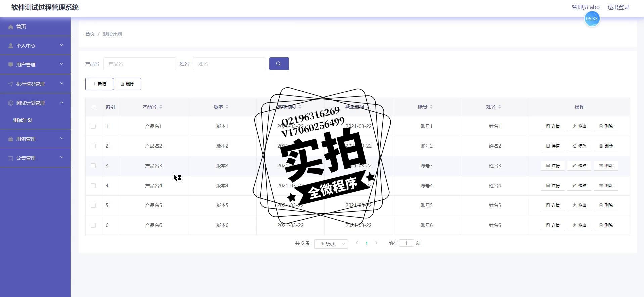Open the 10条/页 page size dropdown

point(331,244)
